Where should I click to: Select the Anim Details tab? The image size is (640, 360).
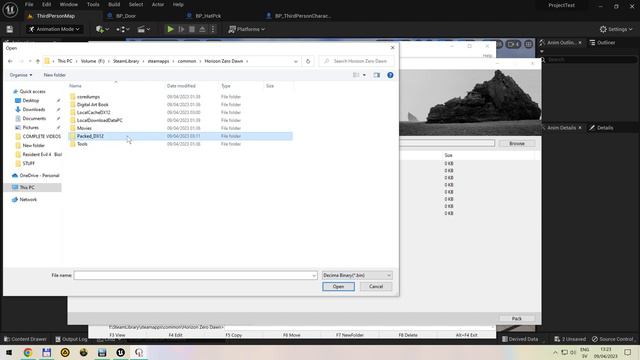(561, 128)
